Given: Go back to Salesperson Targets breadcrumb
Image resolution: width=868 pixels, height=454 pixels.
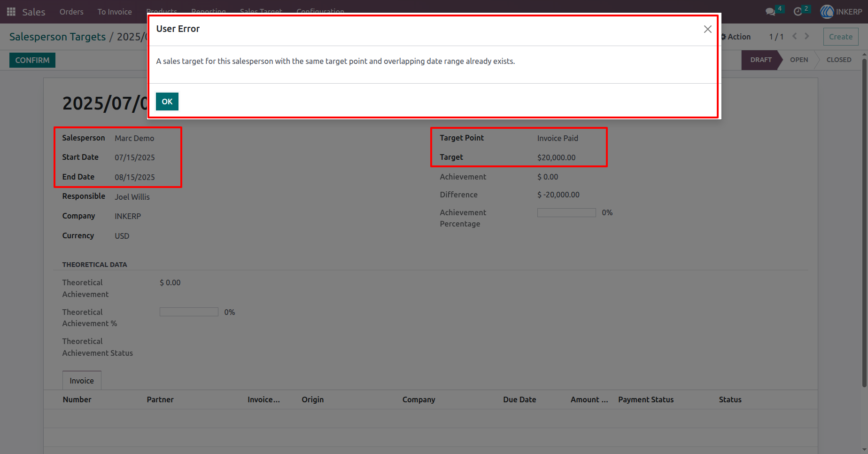Looking at the screenshot, I should click(x=58, y=37).
